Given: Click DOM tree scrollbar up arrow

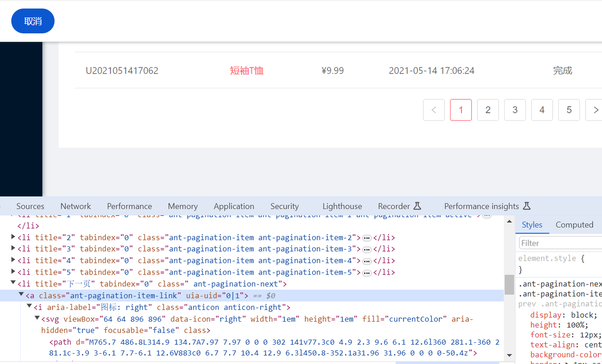Looking at the screenshot, I should pos(509,222).
